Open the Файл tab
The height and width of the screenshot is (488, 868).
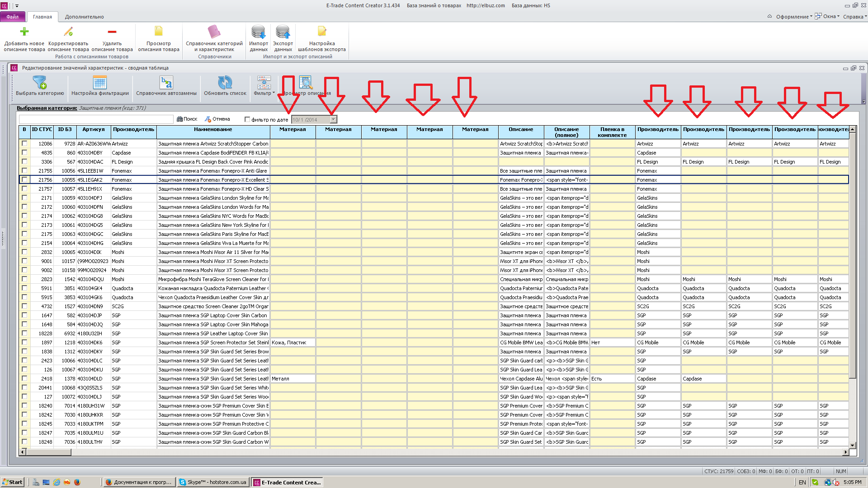click(13, 17)
